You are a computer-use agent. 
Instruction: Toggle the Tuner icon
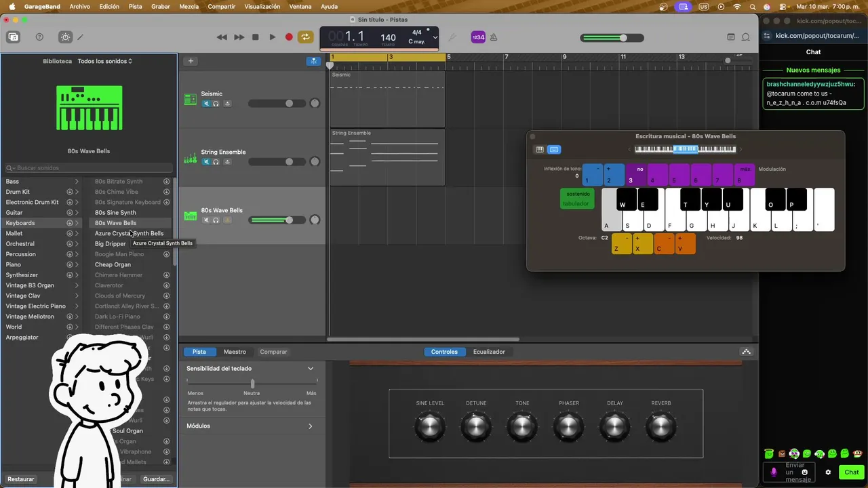(x=453, y=37)
